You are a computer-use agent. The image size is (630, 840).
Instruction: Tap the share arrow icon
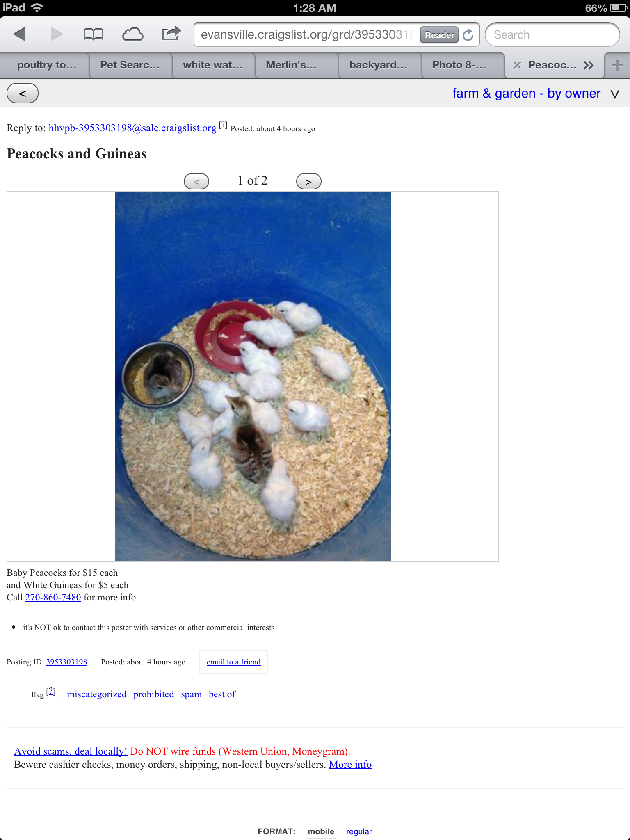171,34
